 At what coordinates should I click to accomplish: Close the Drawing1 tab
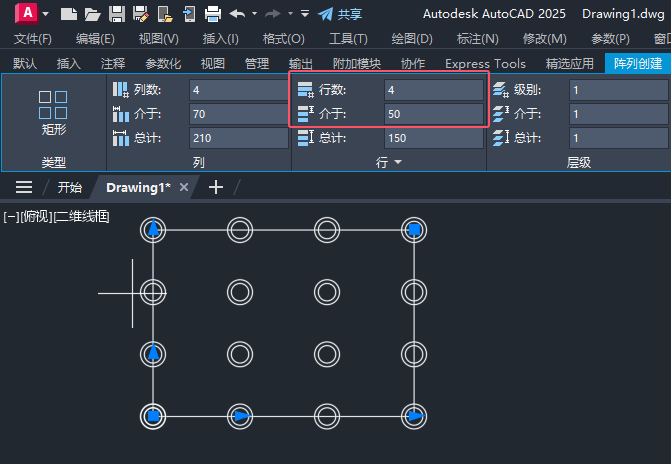[x=184, y=187]
